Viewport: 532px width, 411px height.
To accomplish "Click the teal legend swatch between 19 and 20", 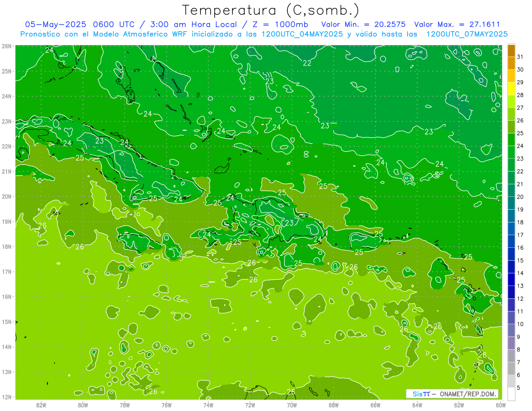I will click(x=511, y=203).
